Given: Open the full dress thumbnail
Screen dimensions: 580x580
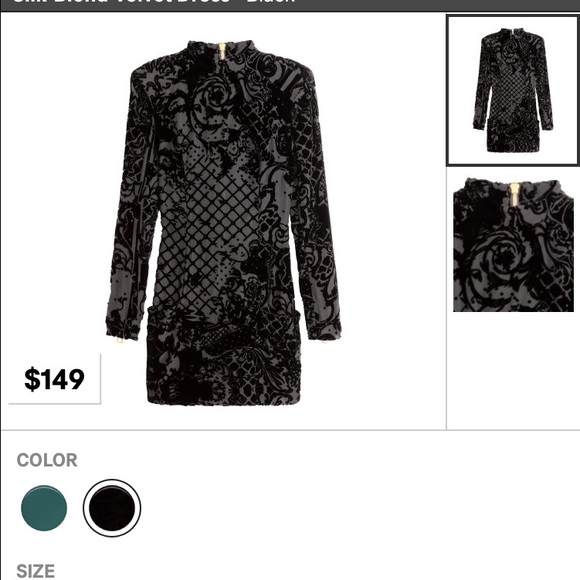Looking at the screenshot, I should [513, 90].
